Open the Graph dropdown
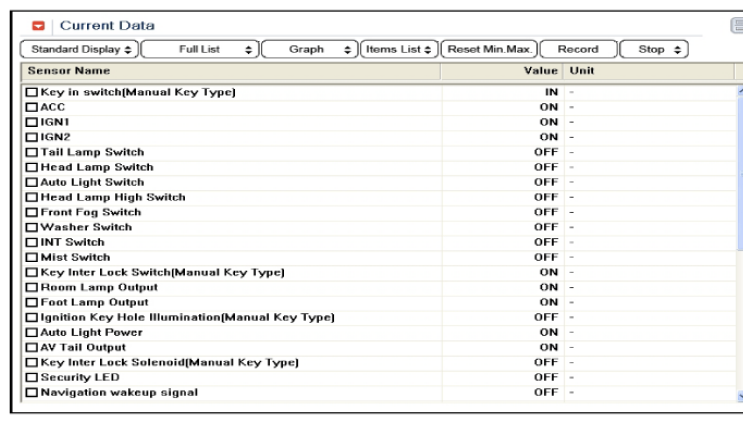The width and height of the screenshot is (752, 424). coord(310,49)
